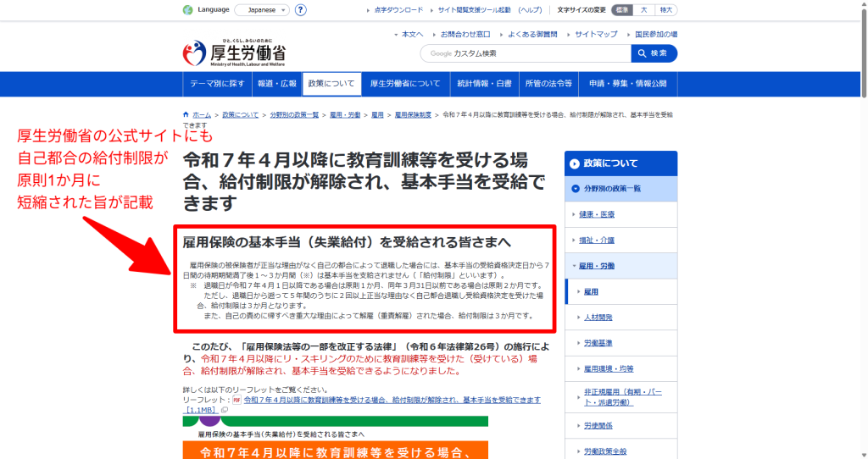868x459 pixels.
Task: Open the 点字ダウンロード link
Action: (x=398, y=10)
